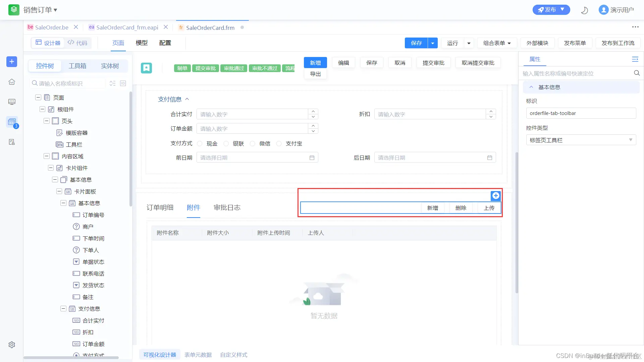
Task: Click the blue plus add button in left sidebar
Action: click(12, 62)
